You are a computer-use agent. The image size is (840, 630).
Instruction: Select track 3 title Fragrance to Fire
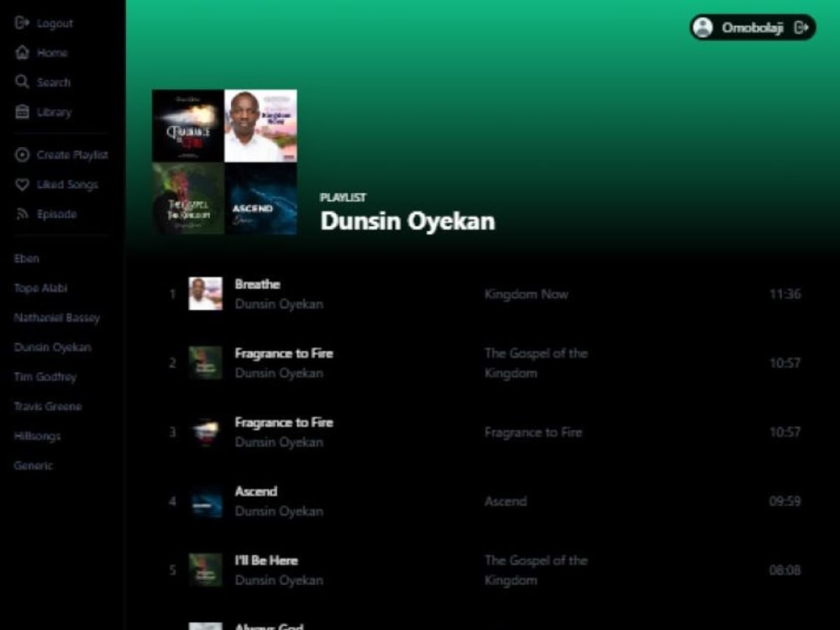(284, 423)
